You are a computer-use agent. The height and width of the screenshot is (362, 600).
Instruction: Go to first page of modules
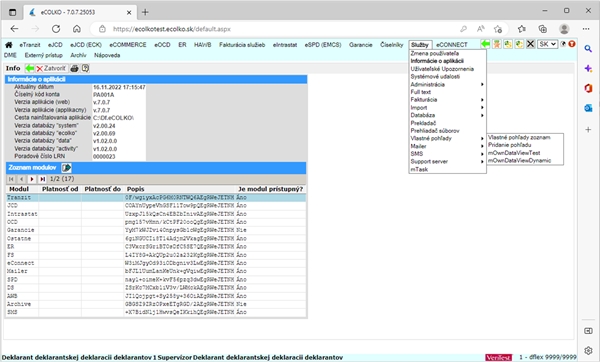click(x=11, y=179)
